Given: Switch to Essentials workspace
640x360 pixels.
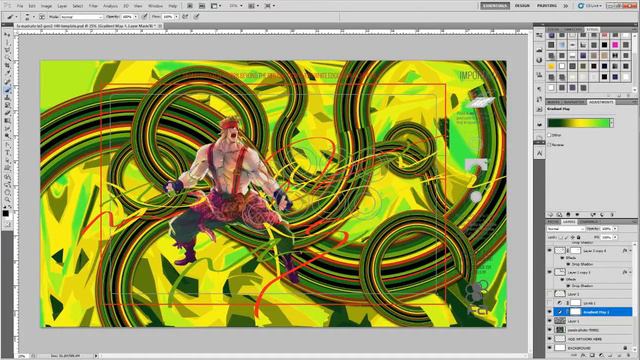Looking at the screenshot, I should (x=495, y=6).
